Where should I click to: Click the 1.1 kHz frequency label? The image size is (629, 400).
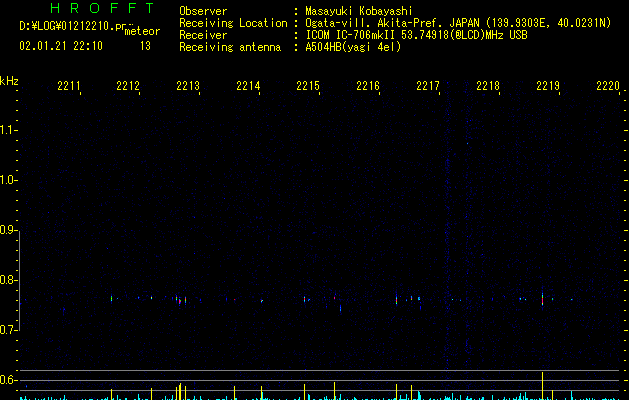click(x=8, y=130)
